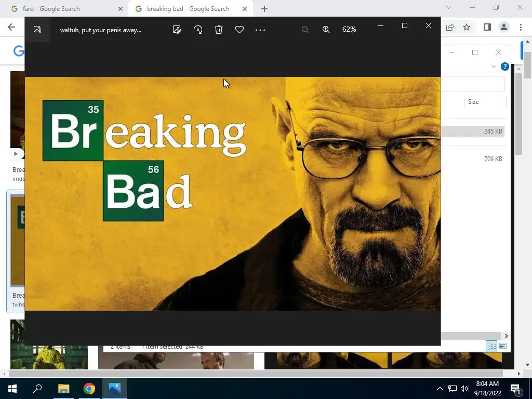Screen dimensions: 532x399
Task: Open the See more three-dots menu
Action: [x=260, y=30]
